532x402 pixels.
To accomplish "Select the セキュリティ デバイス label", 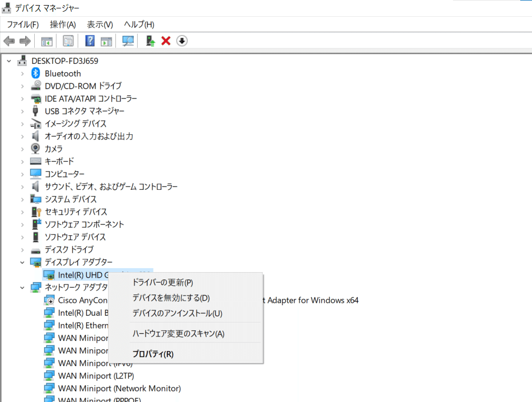I will pyautogui.click(x=76, y=212).
